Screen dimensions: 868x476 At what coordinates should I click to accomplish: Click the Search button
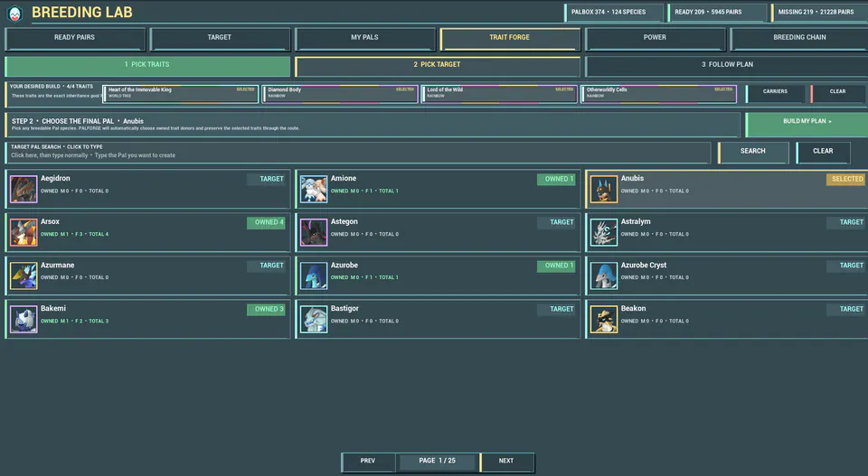tap(753, 153)
